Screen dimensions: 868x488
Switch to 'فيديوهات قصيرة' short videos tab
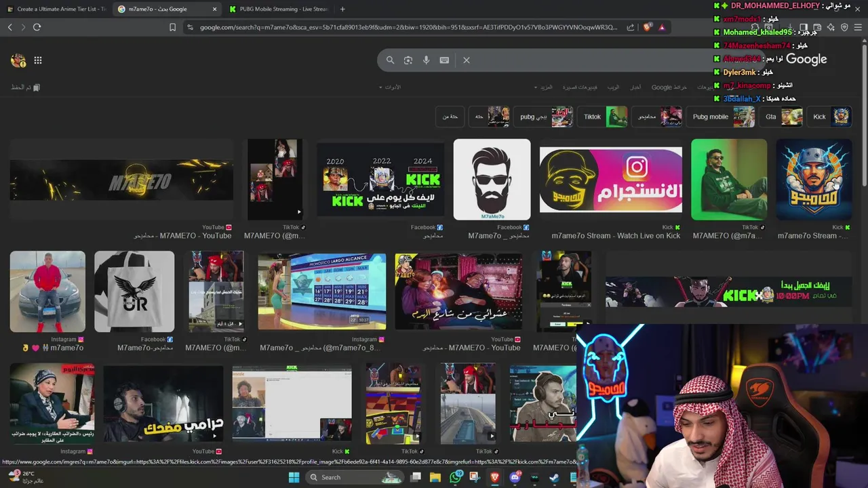pyautogui.click(x=580, y=87)
